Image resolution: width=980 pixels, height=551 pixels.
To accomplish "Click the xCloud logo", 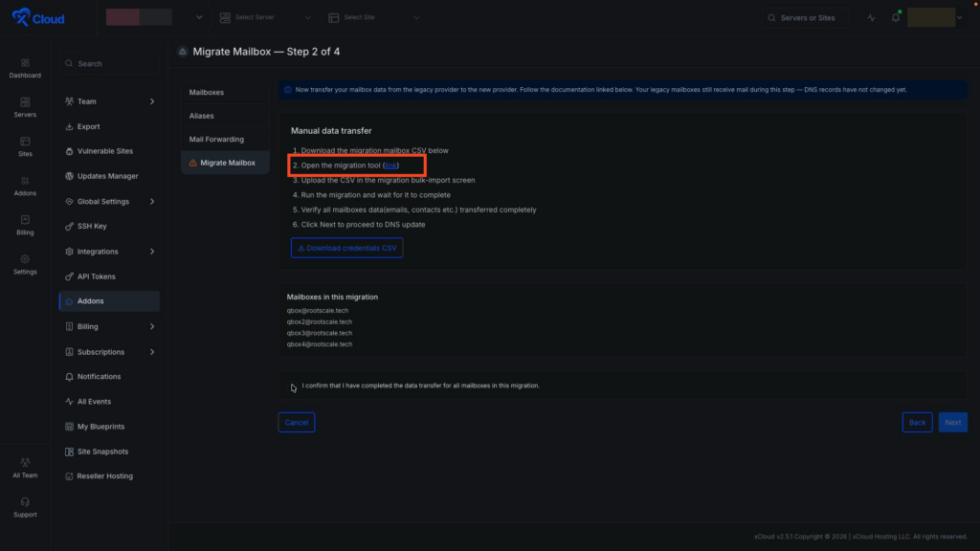I will [38, 17].
